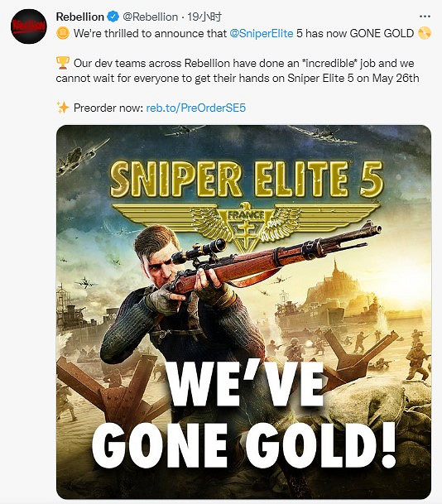Click the blue verified badge icon
The width and height of the screenshot is (442, 504).
click(x=113, y=17)
